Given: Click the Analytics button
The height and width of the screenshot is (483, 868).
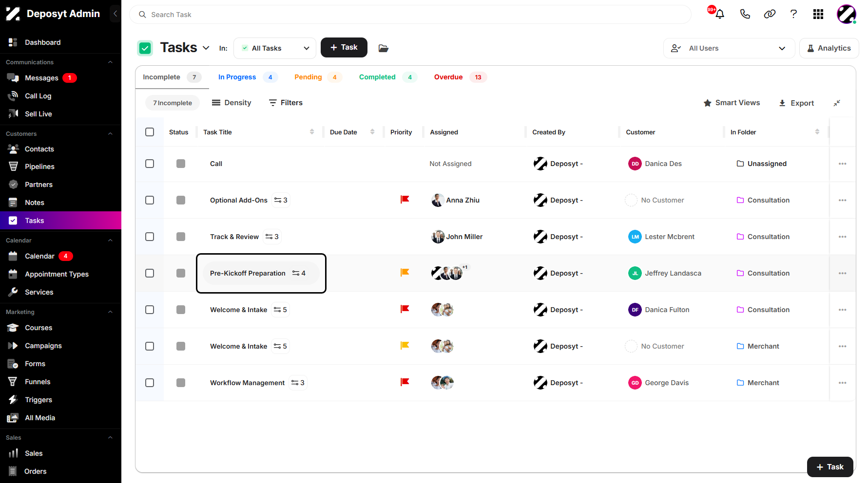Looking at the screenshot, I should pos(829,48).
